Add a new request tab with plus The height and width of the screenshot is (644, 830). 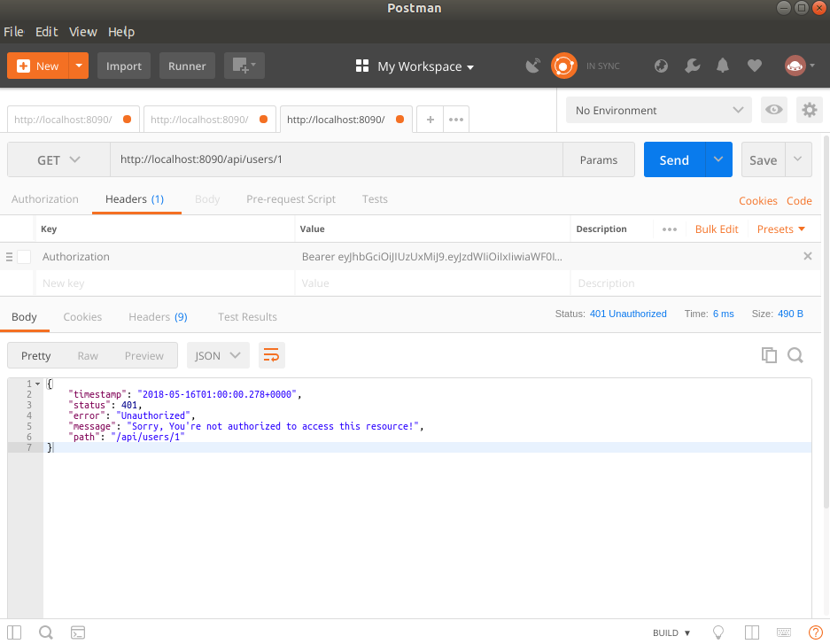(431, 120)
